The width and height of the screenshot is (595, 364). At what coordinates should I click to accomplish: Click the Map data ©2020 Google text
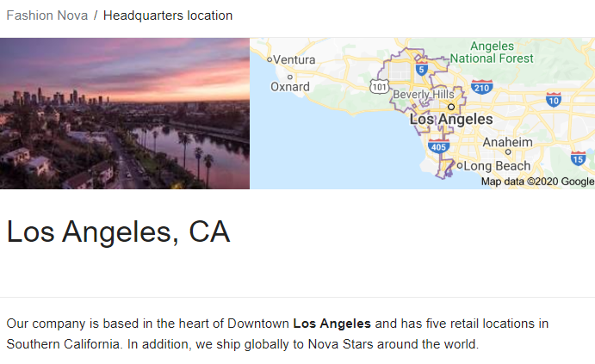point(537,182)
